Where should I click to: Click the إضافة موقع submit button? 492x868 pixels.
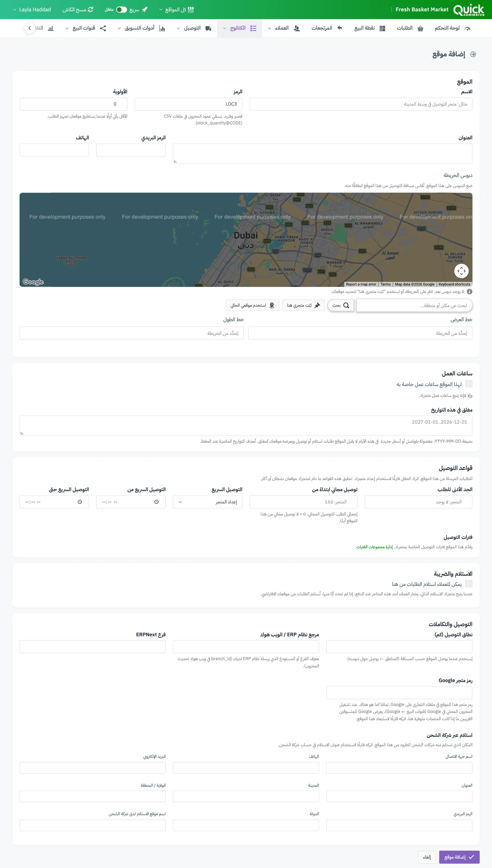(x=459, y=857)
